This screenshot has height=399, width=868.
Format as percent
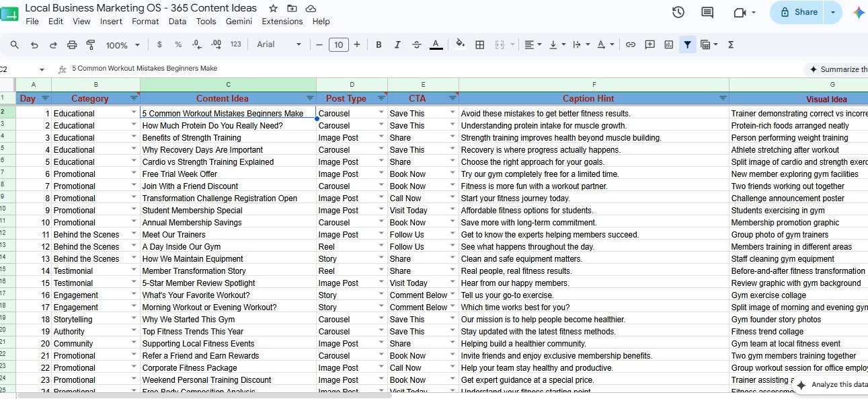[178, 45]
